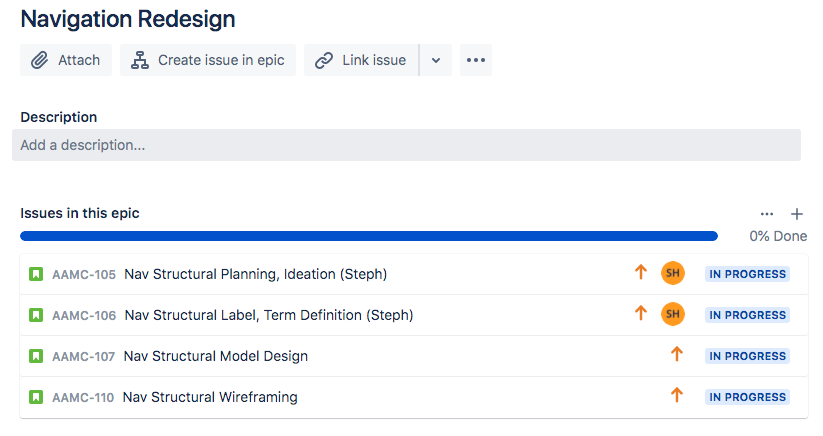
Task: Click the epic progress bar
Action: [x=369, y=236]
